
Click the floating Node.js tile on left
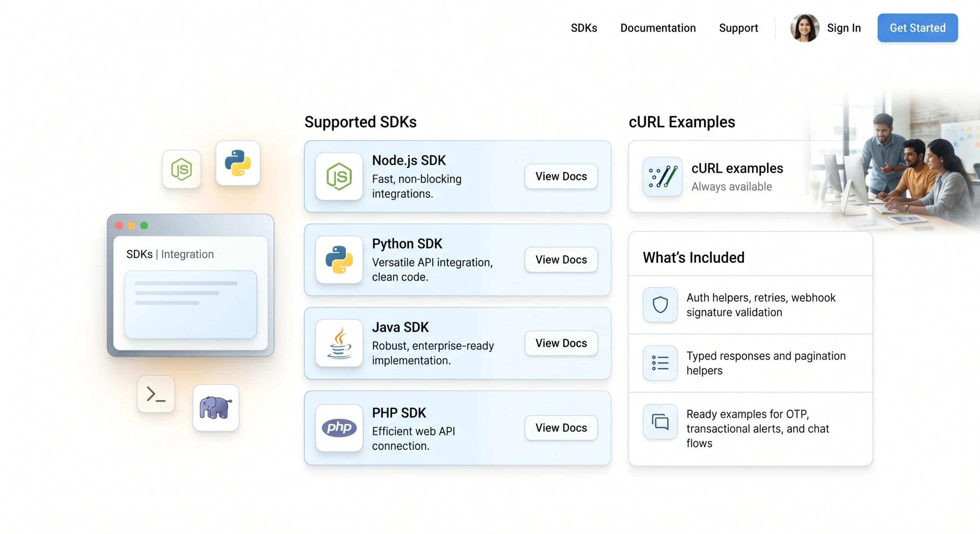point(181,169)
